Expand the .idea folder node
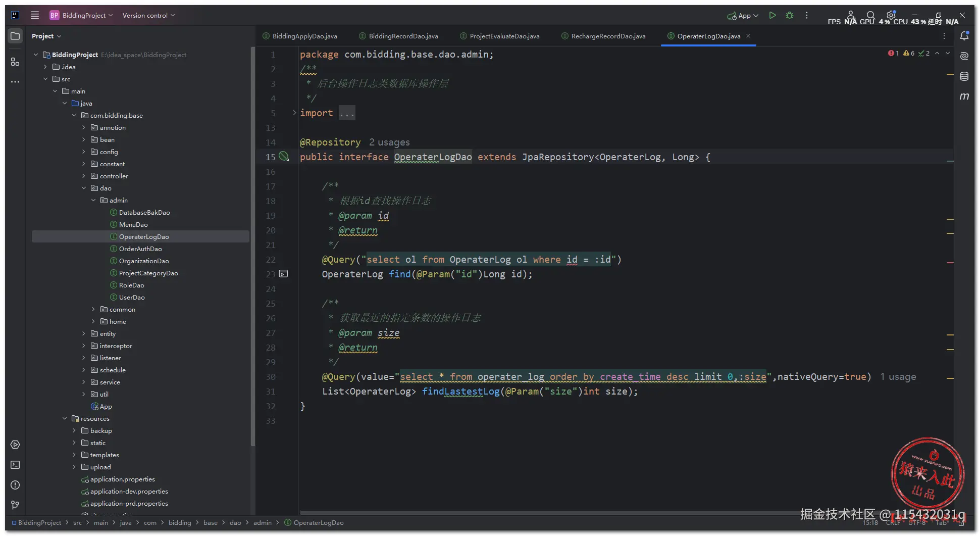Image resolution: width=980 pixels, height=536 pixels. pyautogui.click(x=45, y=67)
